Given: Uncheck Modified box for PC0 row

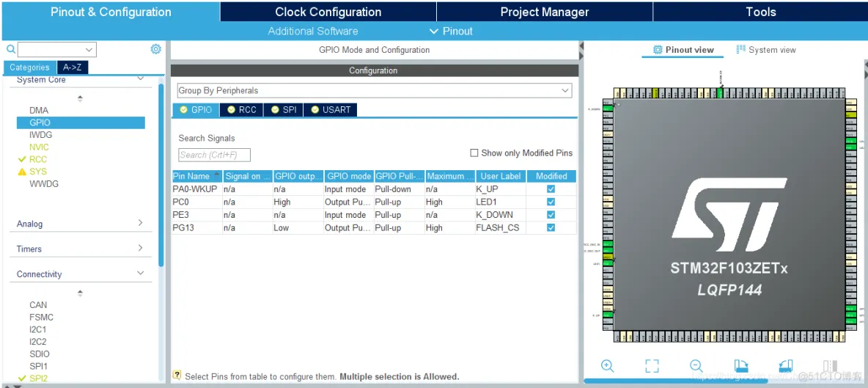Looking at the screenshot, I should [x=551, y=202].
